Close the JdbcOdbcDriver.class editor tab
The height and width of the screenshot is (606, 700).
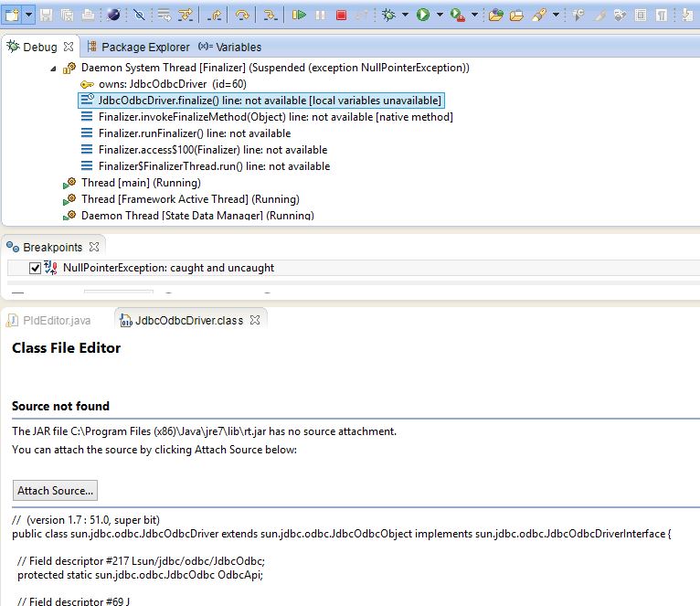click(255, 320)
